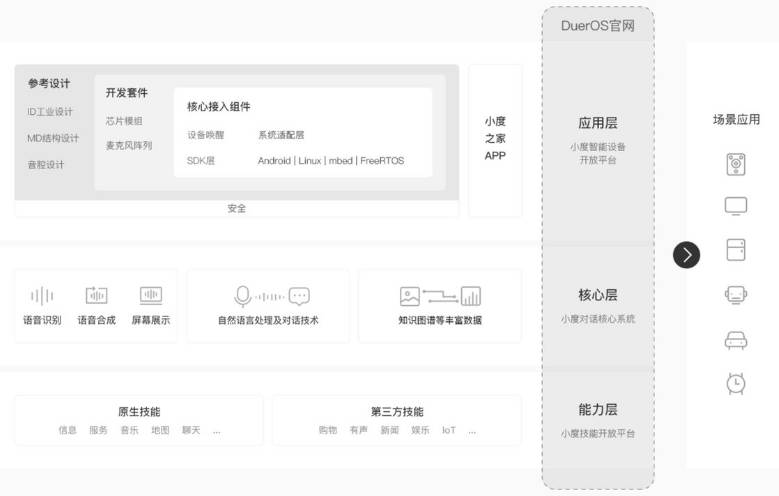Select the DuerOS官网 header
Screen dimensions: 779x496
click(x=598, y=26)
